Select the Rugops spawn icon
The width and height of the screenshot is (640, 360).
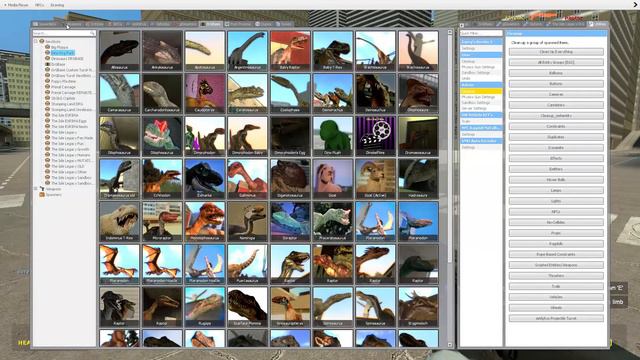coord(204,307)
